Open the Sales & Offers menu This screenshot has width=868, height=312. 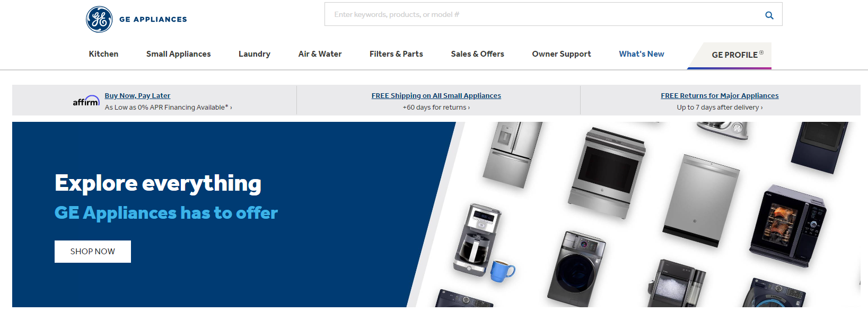click(x=477, y=54)
